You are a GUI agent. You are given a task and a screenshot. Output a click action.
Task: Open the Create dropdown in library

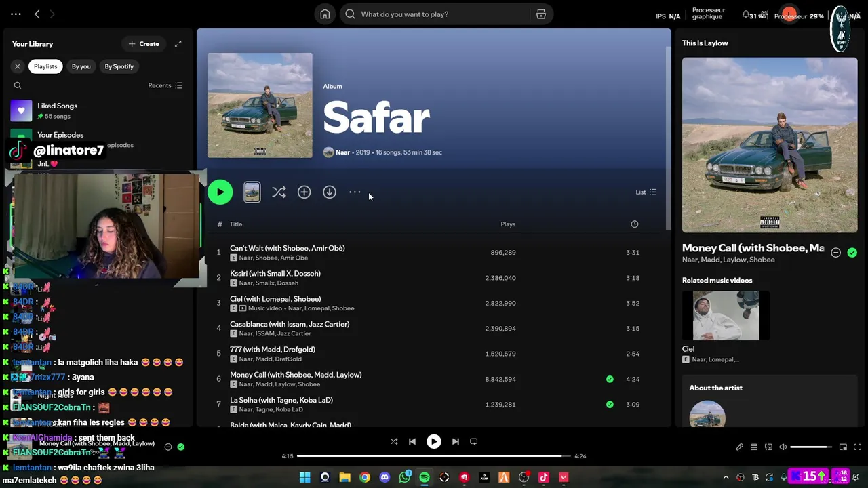pos(144,44)
